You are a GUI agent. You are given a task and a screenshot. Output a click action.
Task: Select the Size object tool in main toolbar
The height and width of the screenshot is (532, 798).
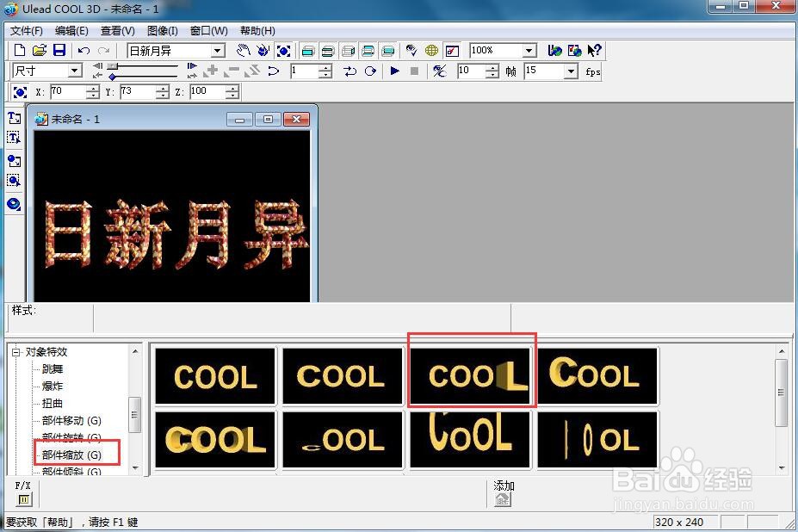tap(283, 51)
